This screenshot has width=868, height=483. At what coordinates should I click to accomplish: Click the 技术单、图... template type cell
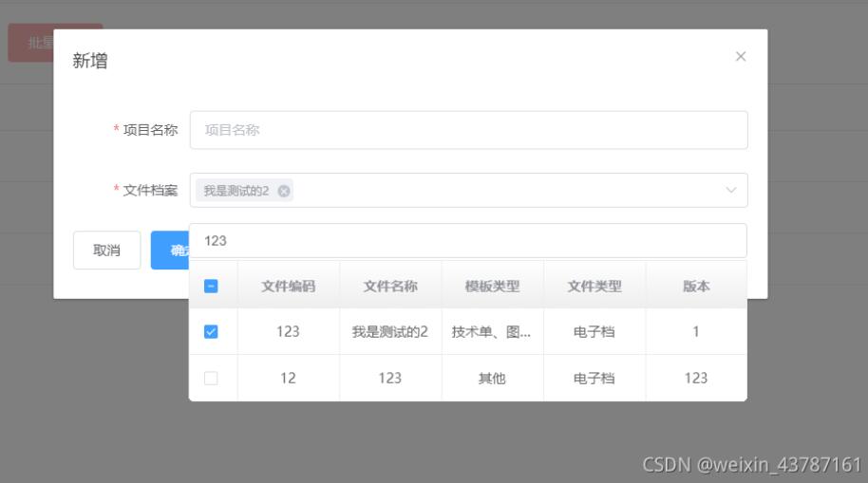[492, 332]
